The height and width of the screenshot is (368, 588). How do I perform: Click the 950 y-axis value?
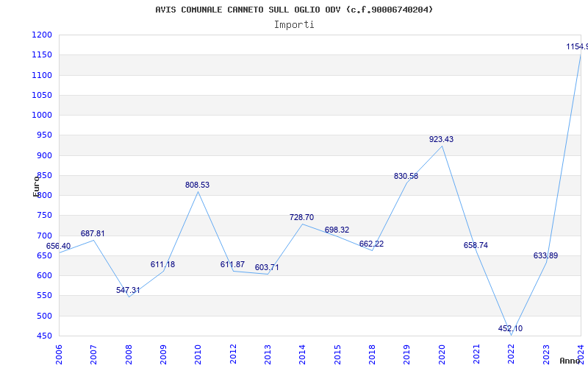point(45,135)
